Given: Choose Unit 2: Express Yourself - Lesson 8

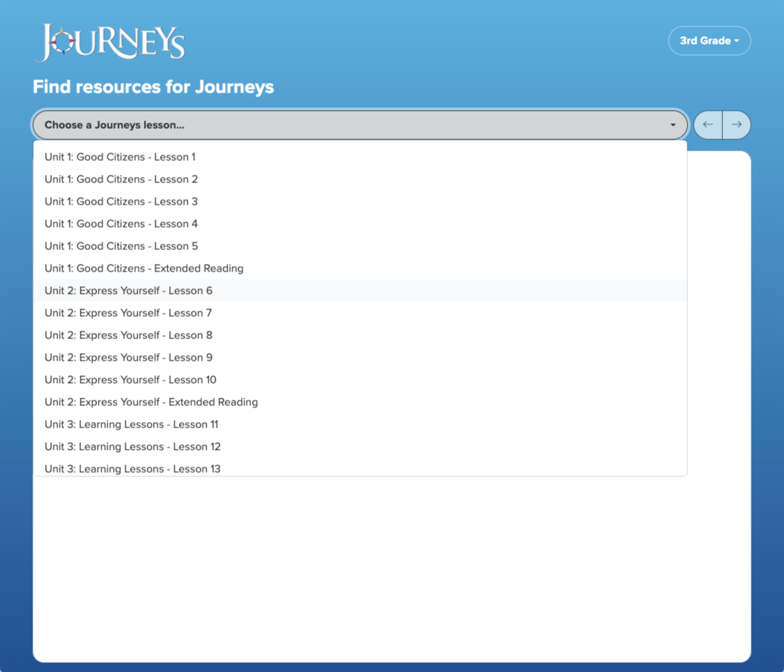Looking at the screenshot, I should (360, 335).
